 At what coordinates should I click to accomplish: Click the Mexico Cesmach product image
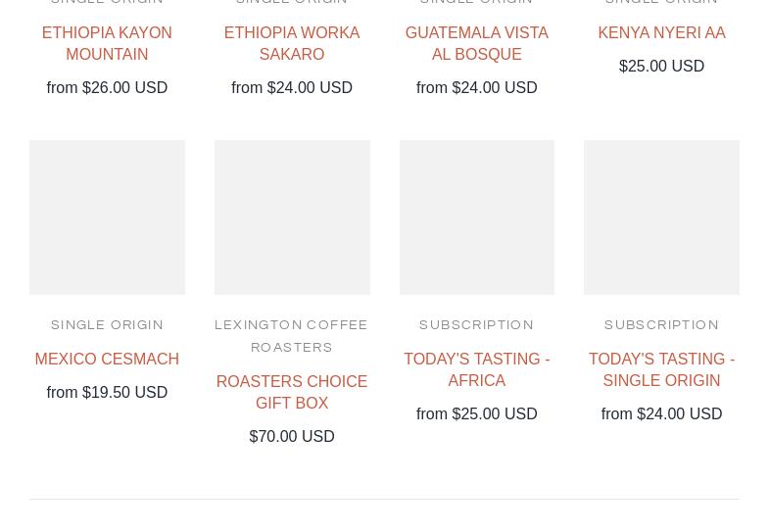pos(107,217)
